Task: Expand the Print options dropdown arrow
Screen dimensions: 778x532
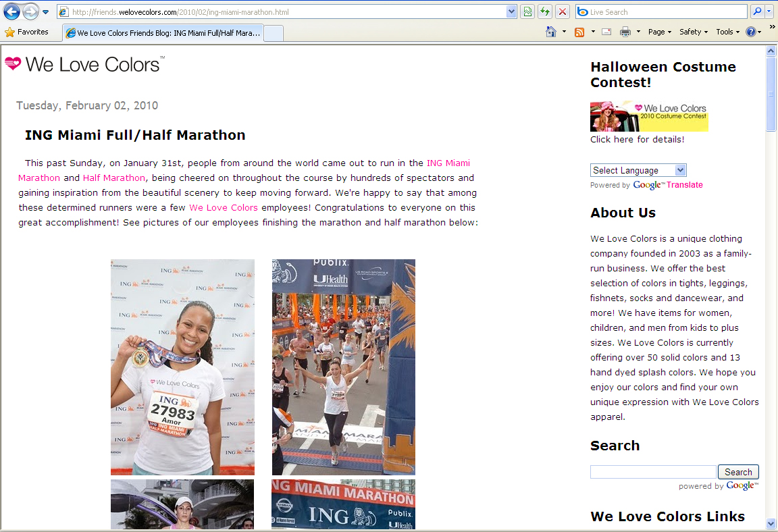Action: (638, 32)
